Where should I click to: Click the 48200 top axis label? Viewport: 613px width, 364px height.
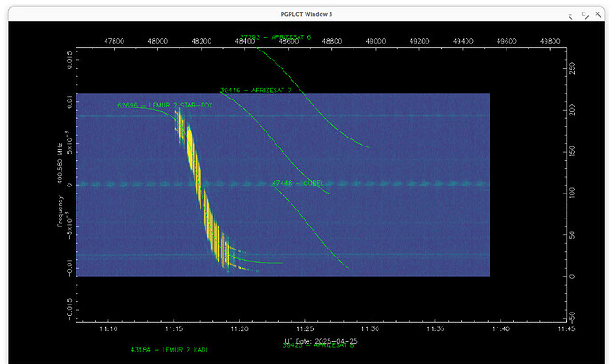click(x=202, y=41)
